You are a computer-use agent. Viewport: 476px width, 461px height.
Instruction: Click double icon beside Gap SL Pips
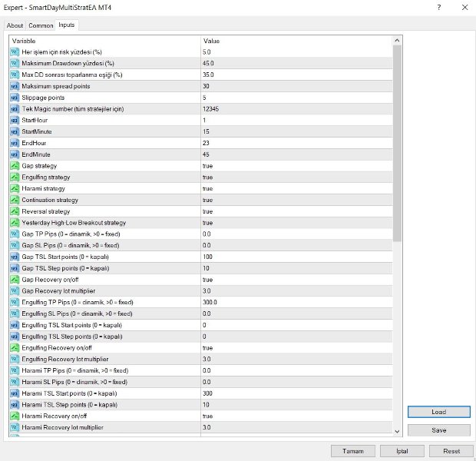coord(15,245)
